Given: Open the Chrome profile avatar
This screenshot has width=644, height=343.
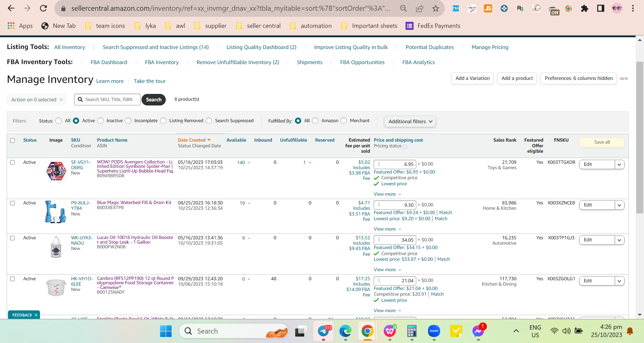Looking at the screenshot, I should point(617,8).
